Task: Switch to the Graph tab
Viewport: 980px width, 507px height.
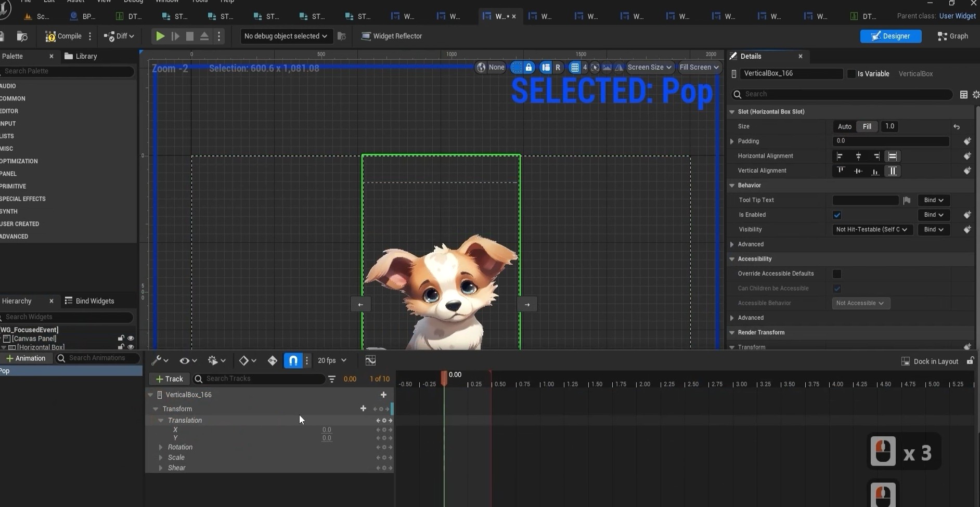Action: click(953, 36)
